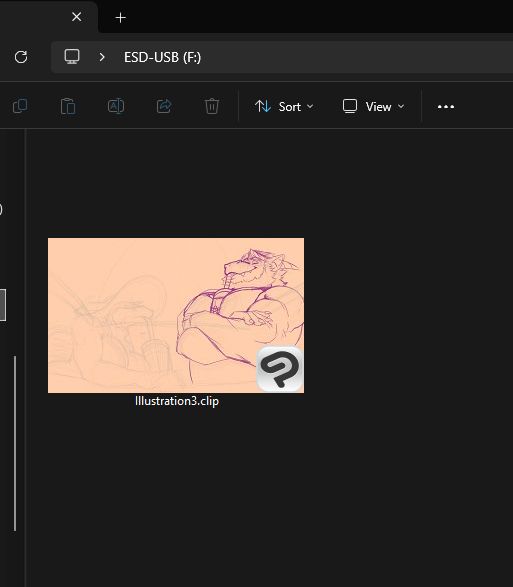Image resolution: width=513 pixels, height=587 pixels.
Task: Select the Illustration3.clip drawing thumbnail
Action: click(x=176, y=315)
